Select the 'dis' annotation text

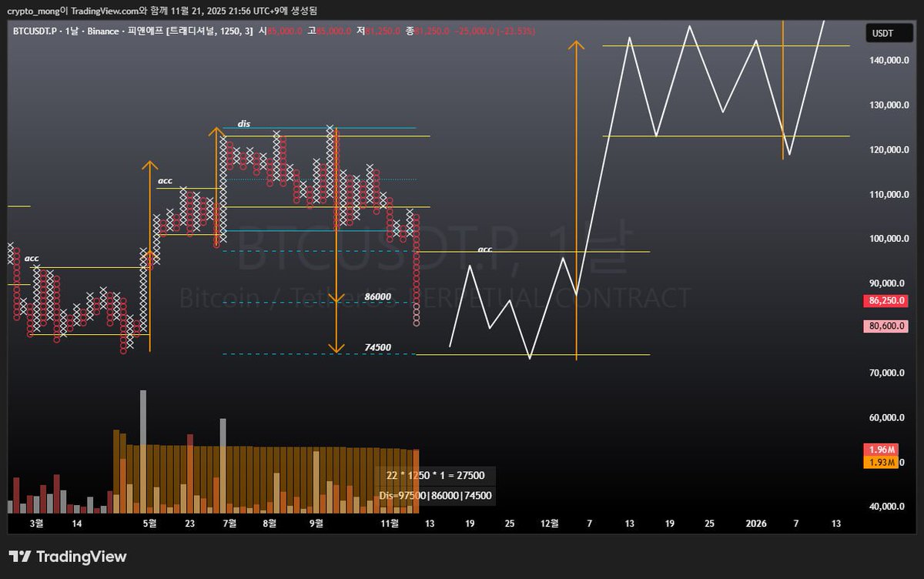243,123
